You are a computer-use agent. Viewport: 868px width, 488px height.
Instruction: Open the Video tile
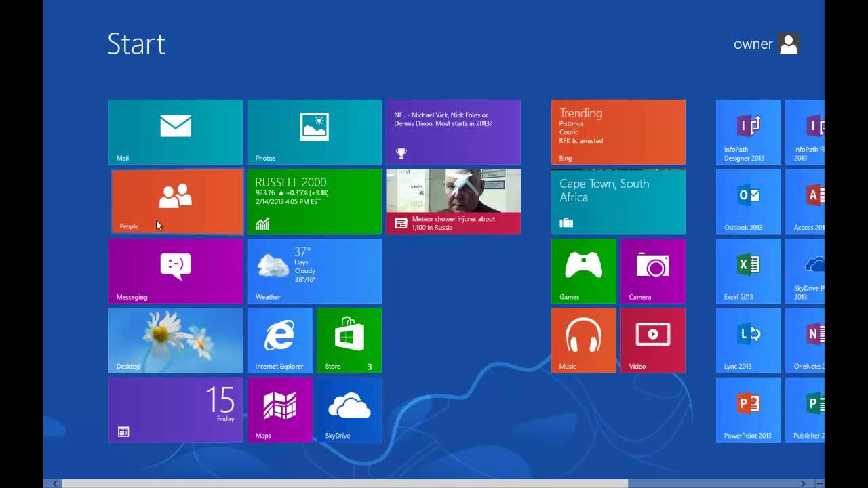coord(652,340)
